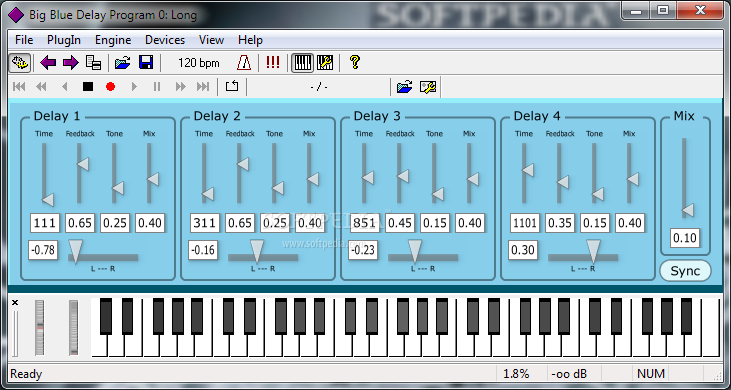Open bank file with folder icon beside save

(x=123, y=62)
